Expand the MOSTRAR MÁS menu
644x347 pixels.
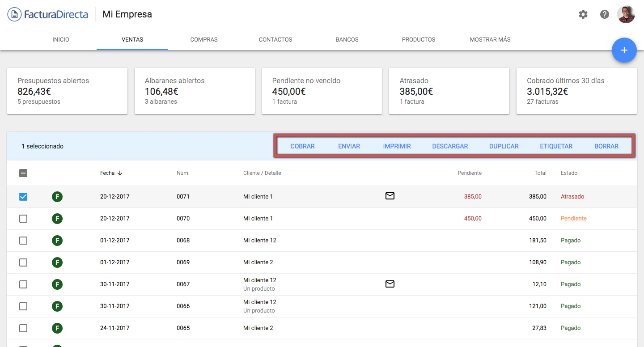(490, 39)
